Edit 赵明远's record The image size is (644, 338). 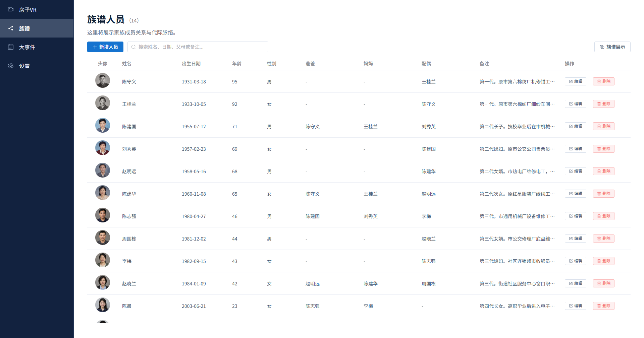(576, 171)
